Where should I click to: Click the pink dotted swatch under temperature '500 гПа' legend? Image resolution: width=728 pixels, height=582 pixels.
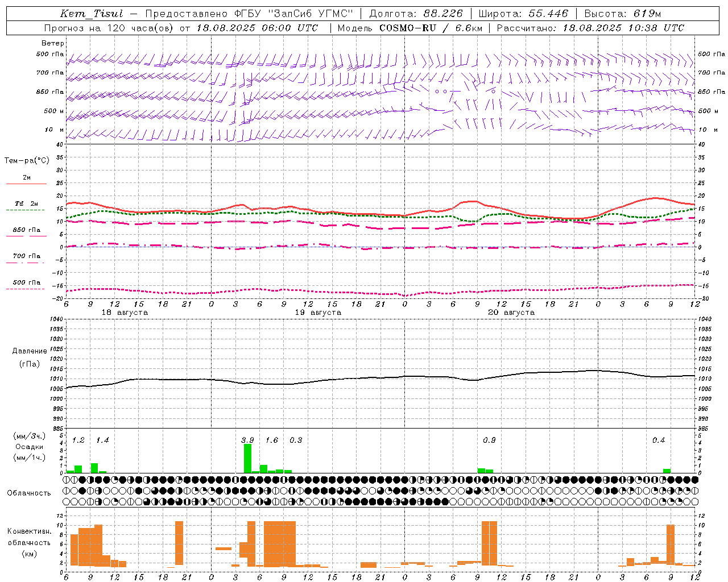coord(25,289)
